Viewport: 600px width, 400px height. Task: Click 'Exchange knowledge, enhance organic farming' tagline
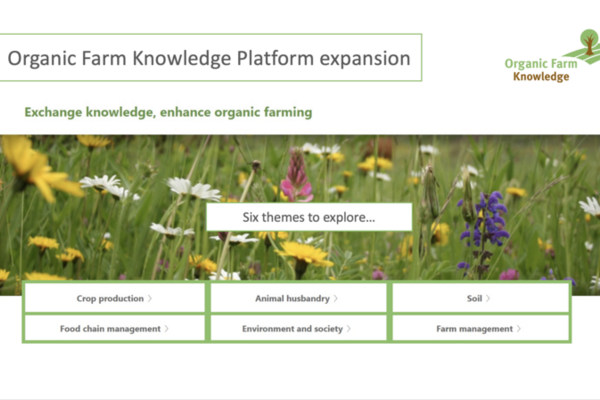click(168, 112)
